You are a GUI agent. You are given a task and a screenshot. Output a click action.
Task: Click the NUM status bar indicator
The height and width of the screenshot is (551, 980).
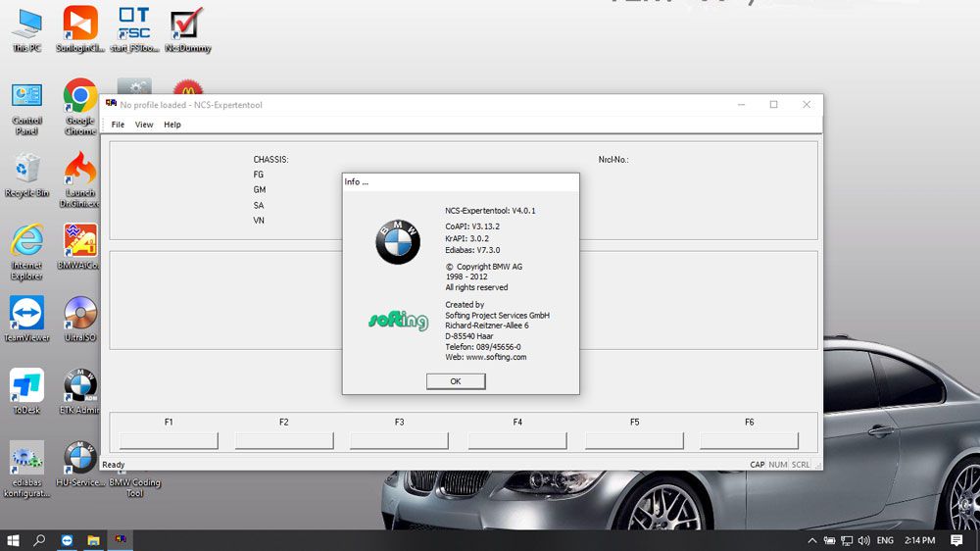(x=777, y=465)
